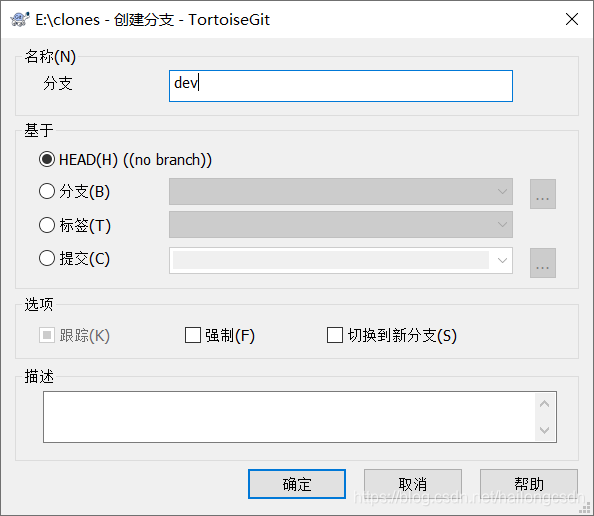
Task: Click the 确定 OK button
Action: [x=297, y=484]
